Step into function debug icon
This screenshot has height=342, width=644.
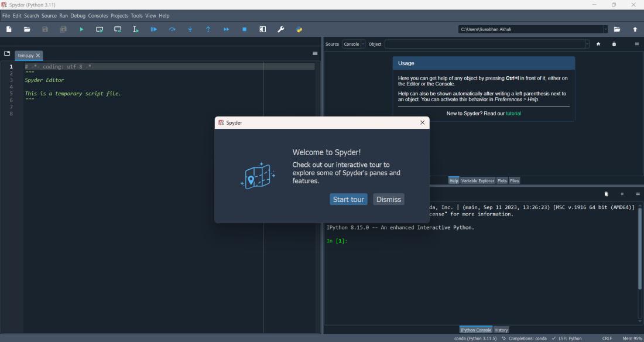click(x=190, y=29)
